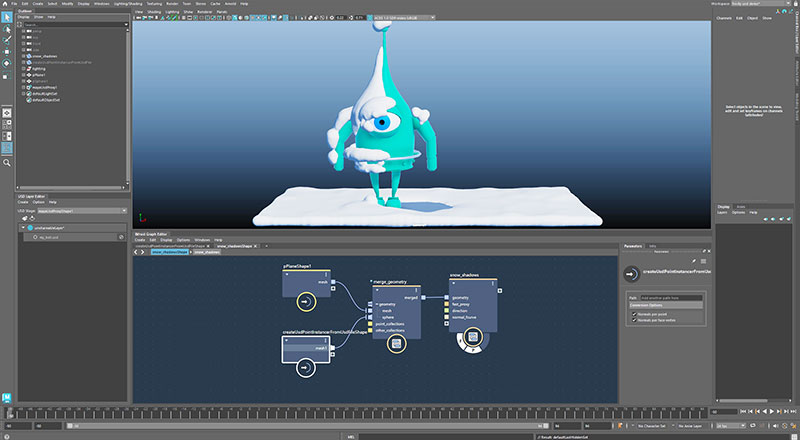Open the USD Stage dropdown

point(82,211)
